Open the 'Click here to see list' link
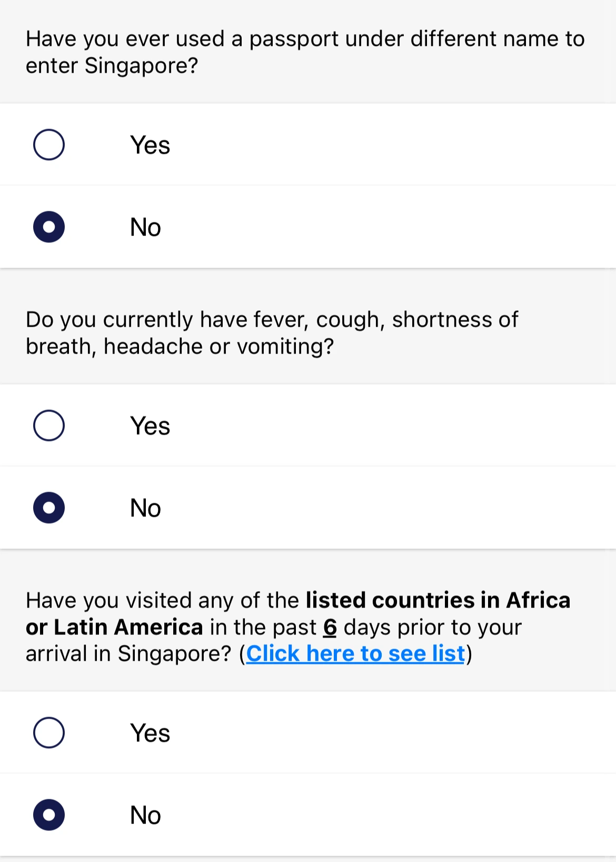The image size is (616, 862). [356, 654]
